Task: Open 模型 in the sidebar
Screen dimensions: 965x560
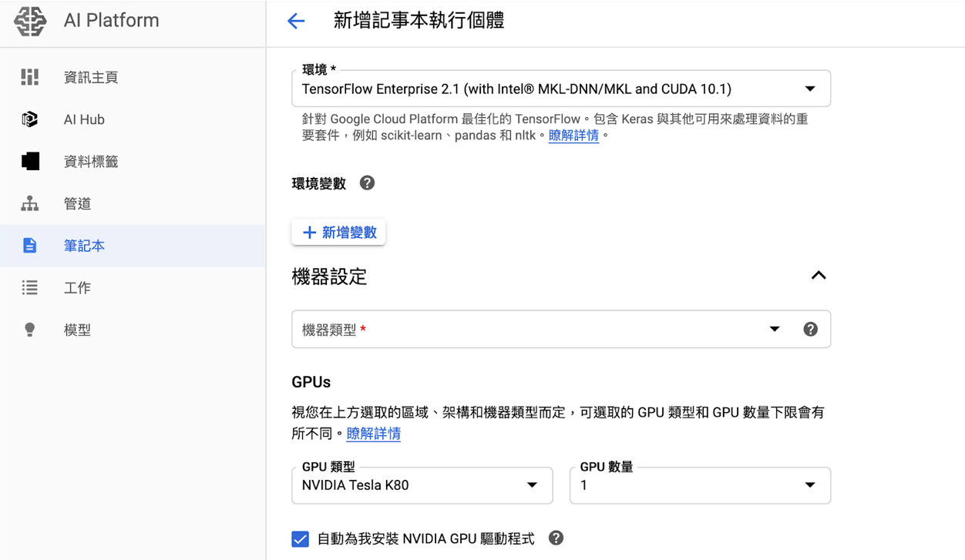Action: 133,330
